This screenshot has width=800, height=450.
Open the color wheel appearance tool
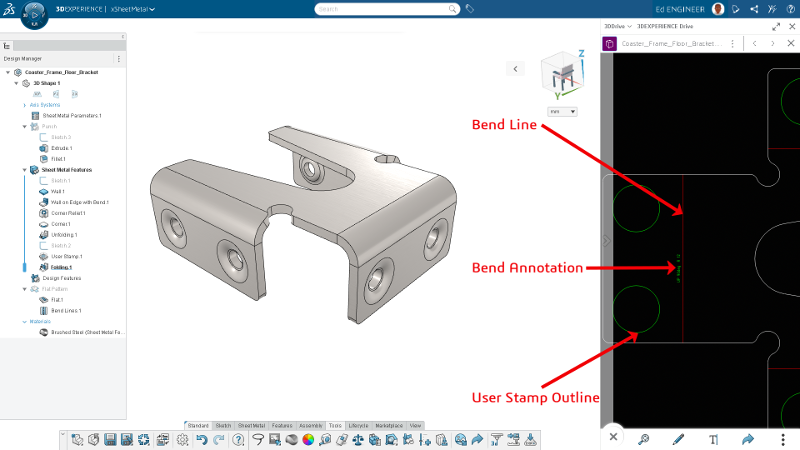coord(309,439)
